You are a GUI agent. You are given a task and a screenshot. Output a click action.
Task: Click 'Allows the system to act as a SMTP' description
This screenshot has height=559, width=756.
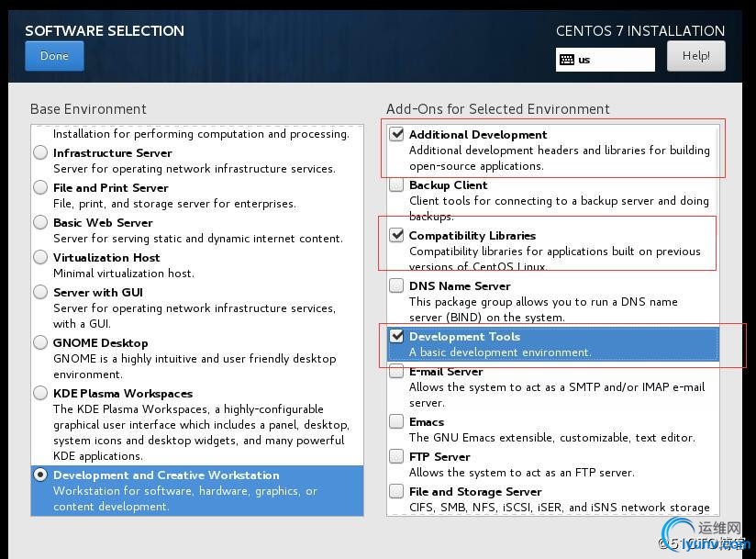(x=557, y=395)
